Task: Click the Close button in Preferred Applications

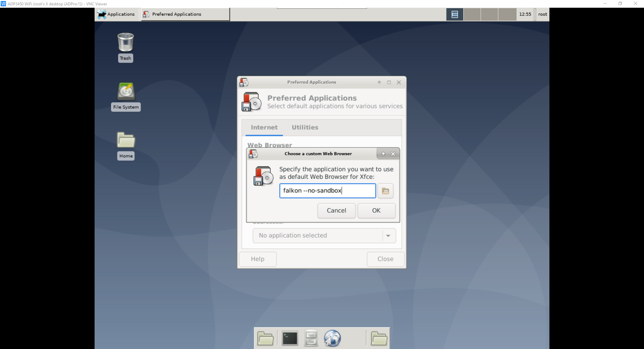Action: pyautogui.click(x=385, y=259)
